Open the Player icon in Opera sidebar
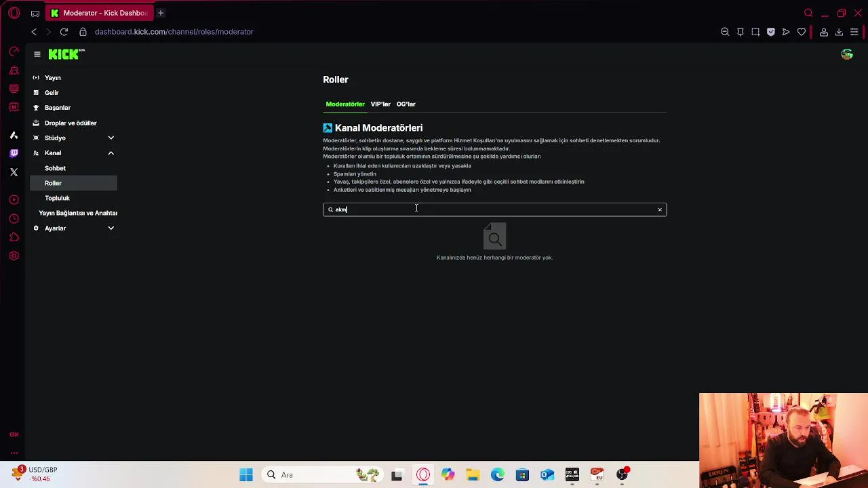Screen dimensions: 868x488 [14, 199]
